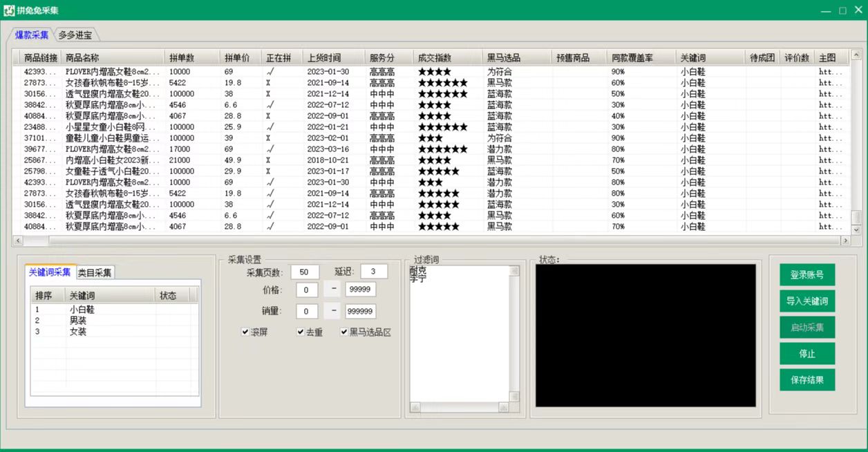Viewport: 868px width, 452px height.
Task: Switch to the 多多进宝 tab
Action: pos(75,35)
